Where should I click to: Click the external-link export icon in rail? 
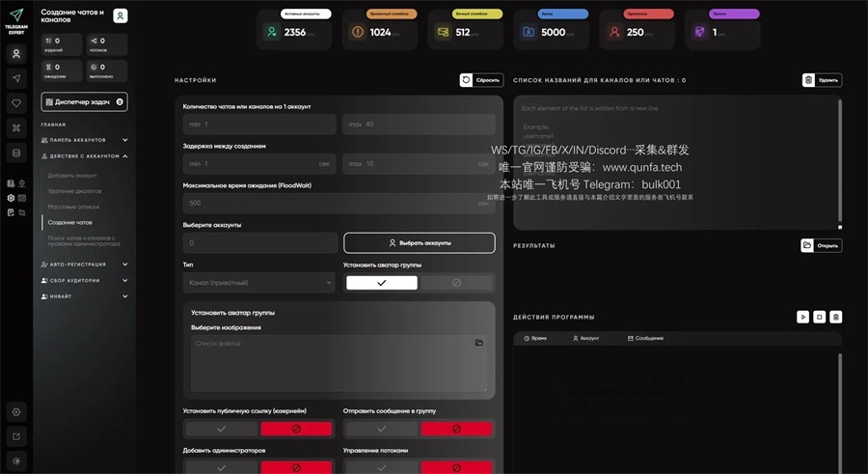(16, 436)
